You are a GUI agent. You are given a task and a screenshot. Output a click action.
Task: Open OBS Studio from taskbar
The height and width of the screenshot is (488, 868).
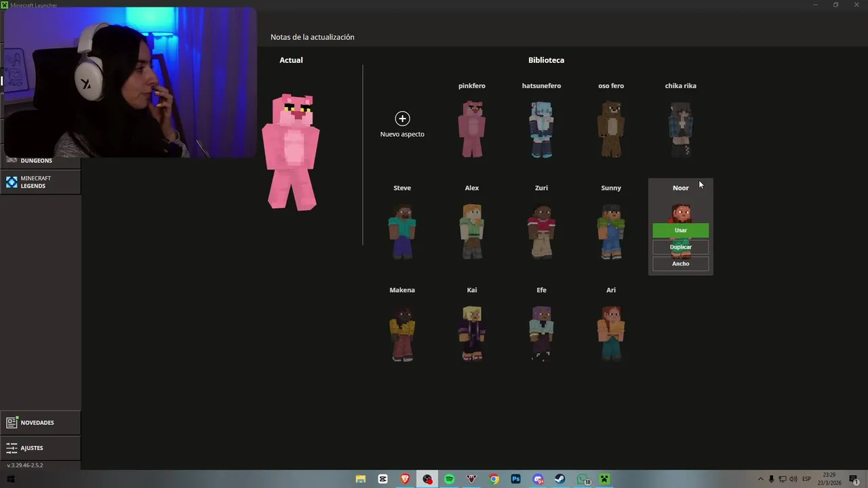pyautogui.click(x=427, y=479)
